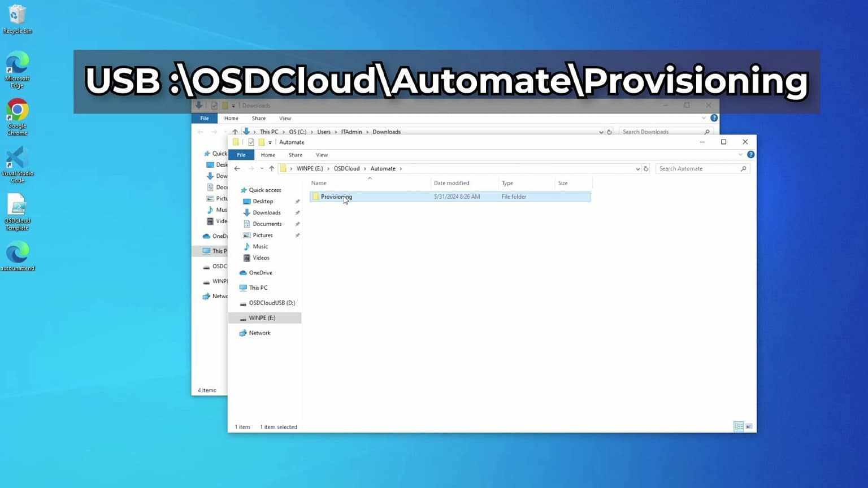Viewport: 868px width, 488px height.
Task: Click OSDCloud in the breadcrumb path
Action: click(346, 168)
